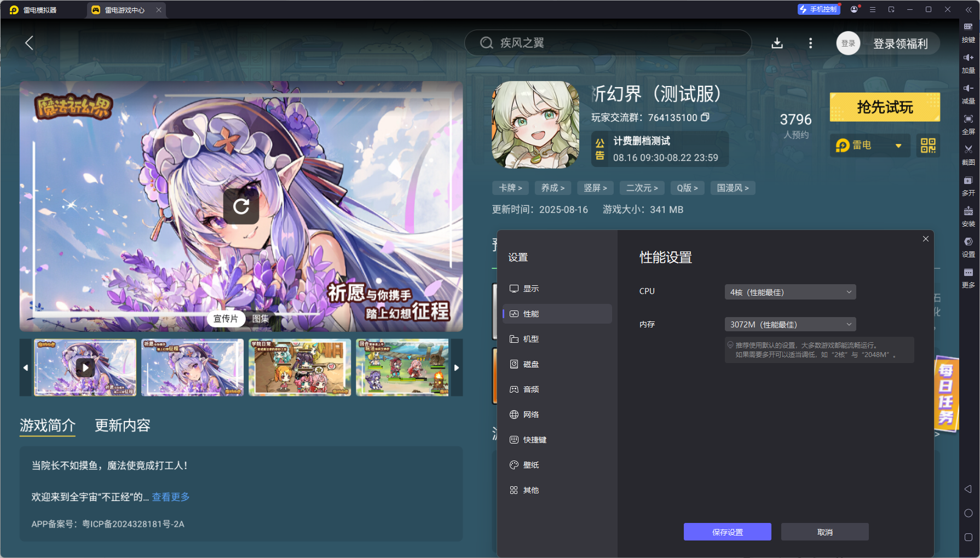Click 取消 button in settings
980x558 pixels.
(x=825, y=532)
